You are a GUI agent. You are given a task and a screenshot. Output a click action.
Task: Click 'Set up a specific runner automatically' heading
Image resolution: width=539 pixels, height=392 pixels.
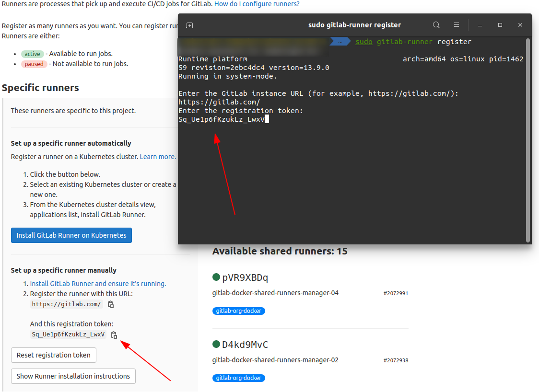71,143
